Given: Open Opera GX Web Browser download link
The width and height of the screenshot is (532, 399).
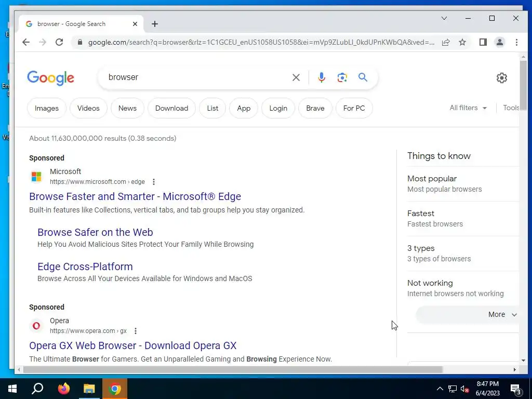Looking at the screenshot, I should [132, 345].
